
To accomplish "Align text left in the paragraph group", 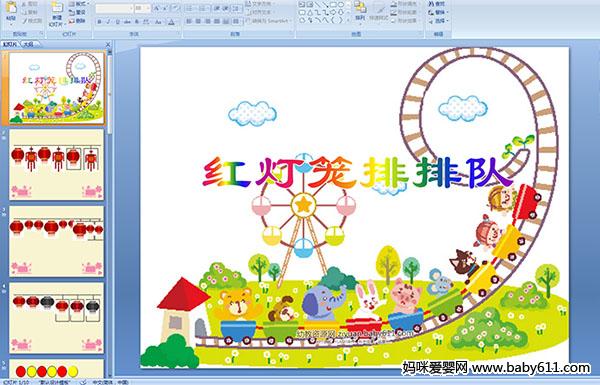I will point(189,21).
